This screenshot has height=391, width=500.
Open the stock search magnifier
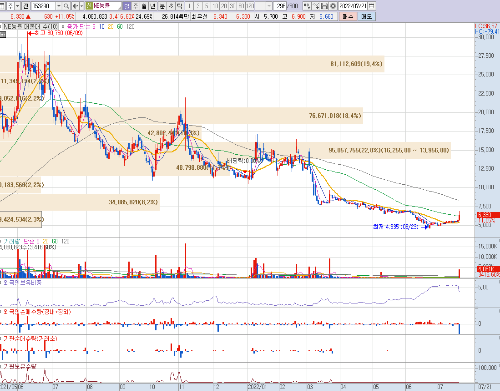coord(66,6)
